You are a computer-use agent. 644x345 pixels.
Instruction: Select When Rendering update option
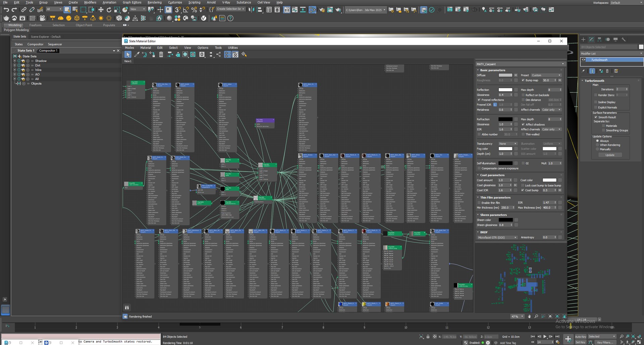[597, 145]
